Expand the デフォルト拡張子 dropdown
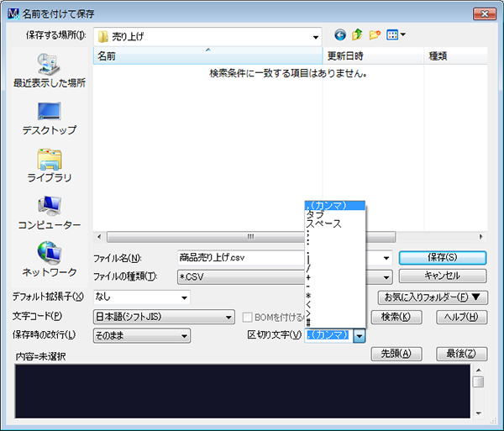 click(x=142, y=297)
